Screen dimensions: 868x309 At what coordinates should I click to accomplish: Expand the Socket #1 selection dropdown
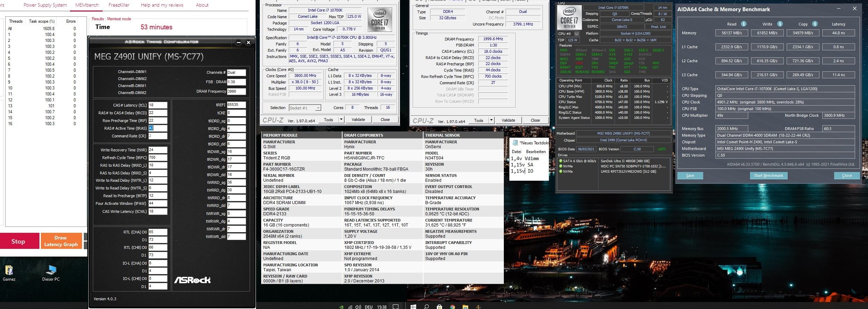(318, 108)
